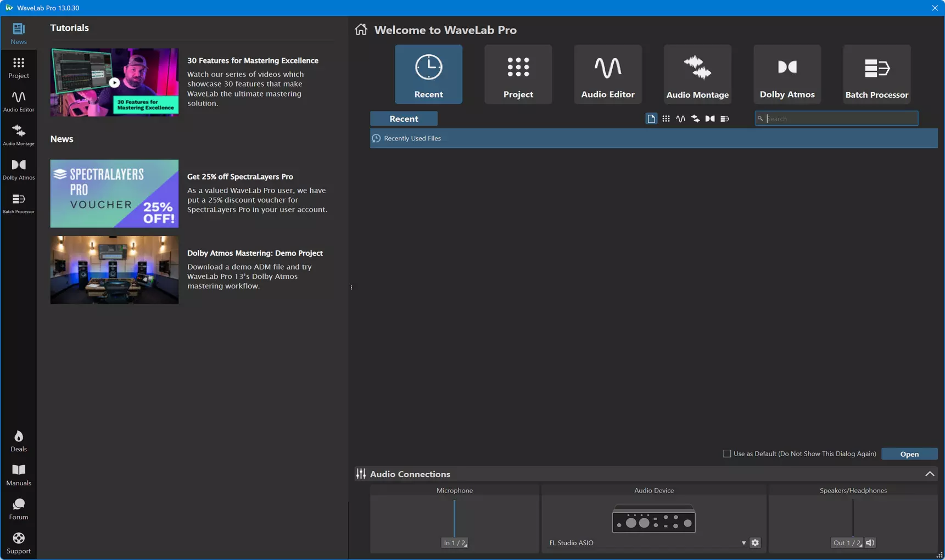Enable Use as Default checkbox
The width and height of the screenshot is (945, 560).
pos(727,453)
